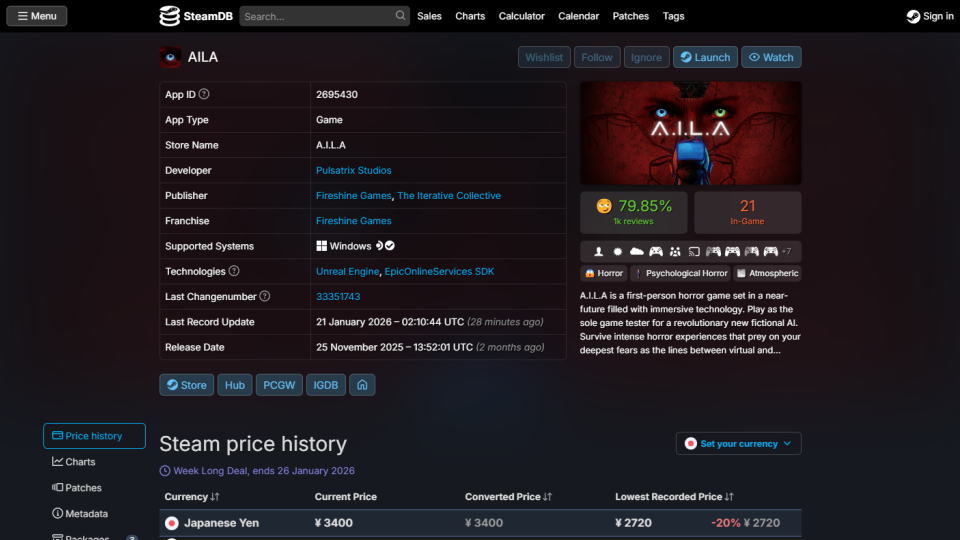This screenshot has width=960, height=540.
Task: Sign in via Steam
Action: pos(930,16)
